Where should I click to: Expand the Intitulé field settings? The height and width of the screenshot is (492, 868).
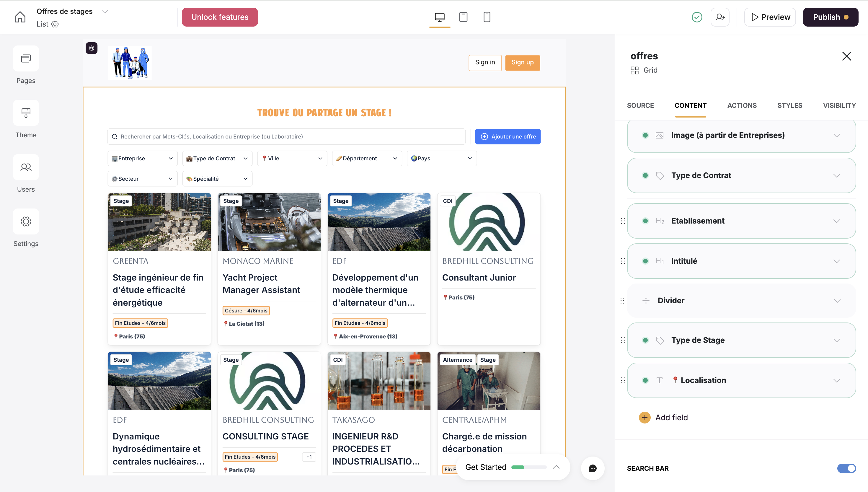coord(836,261)
